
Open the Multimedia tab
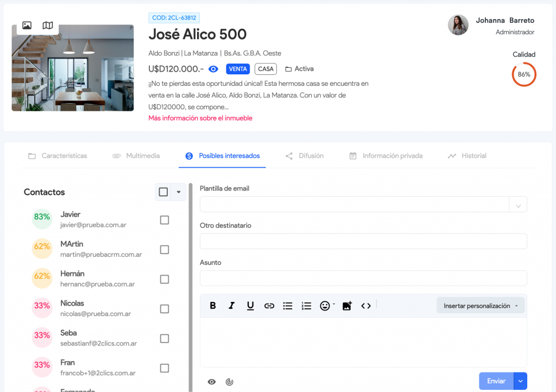136,156
